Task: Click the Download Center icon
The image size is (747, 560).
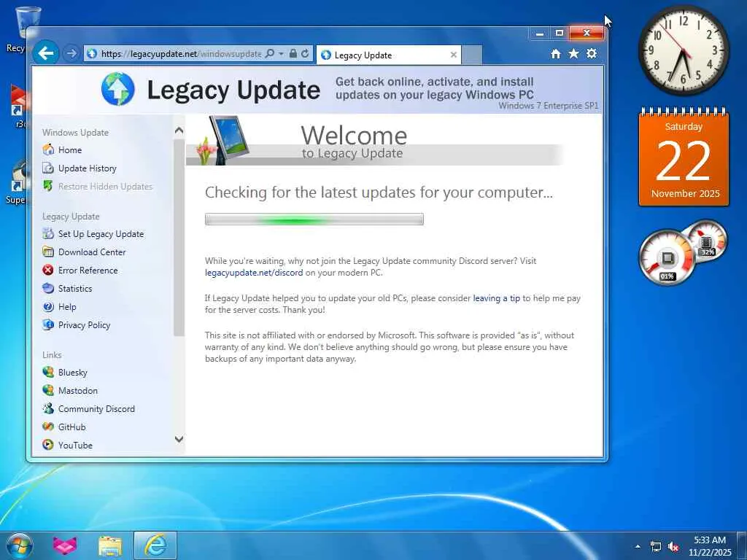Action: click(48, 252)
